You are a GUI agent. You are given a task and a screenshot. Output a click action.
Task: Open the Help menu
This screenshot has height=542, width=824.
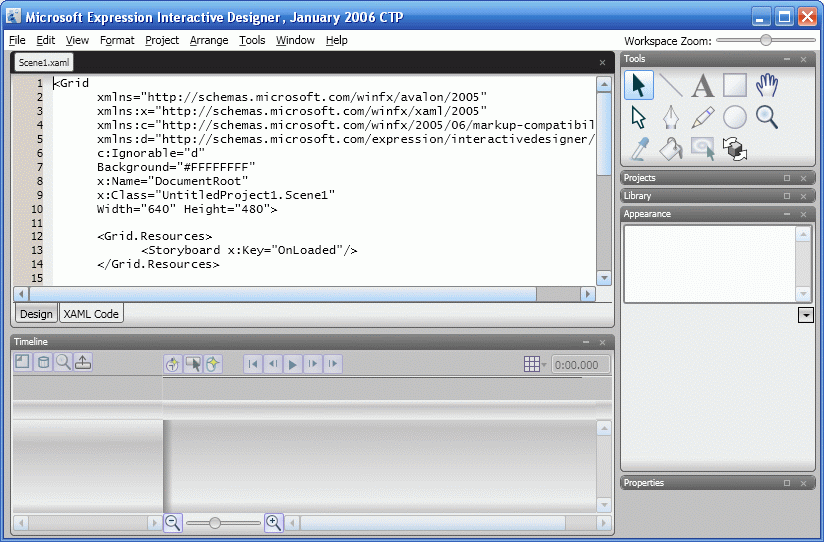click(336, 40)
